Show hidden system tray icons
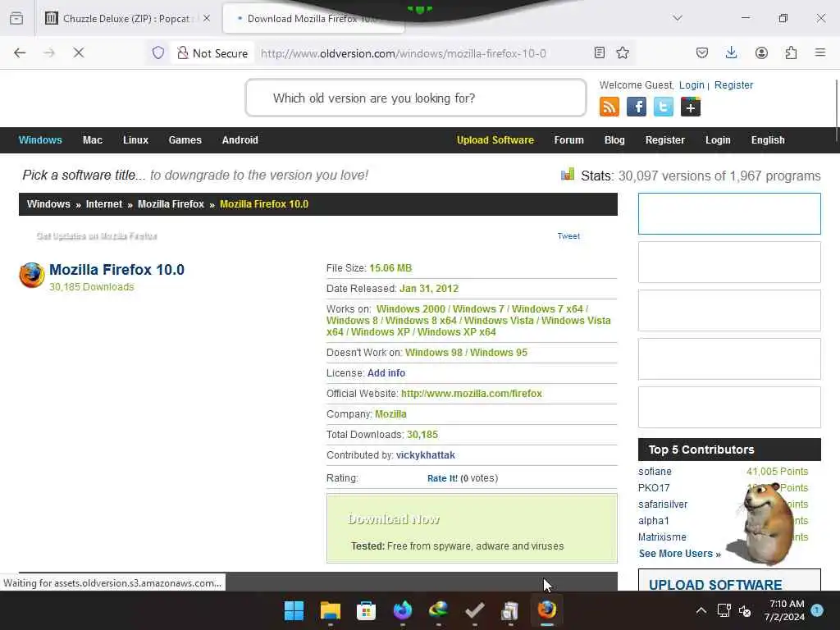 coord(701,610)
